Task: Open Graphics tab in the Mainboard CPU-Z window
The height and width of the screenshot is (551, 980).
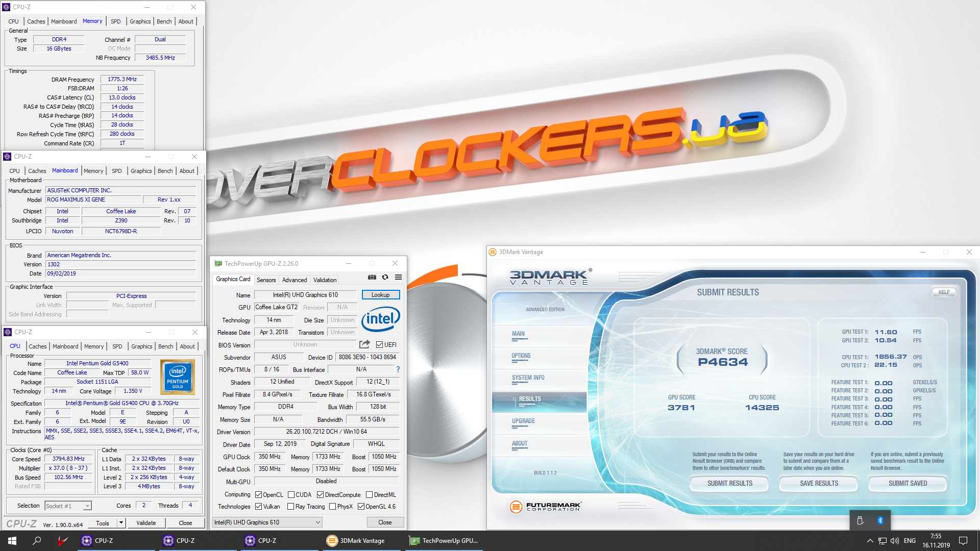Action: coord(141,171)
